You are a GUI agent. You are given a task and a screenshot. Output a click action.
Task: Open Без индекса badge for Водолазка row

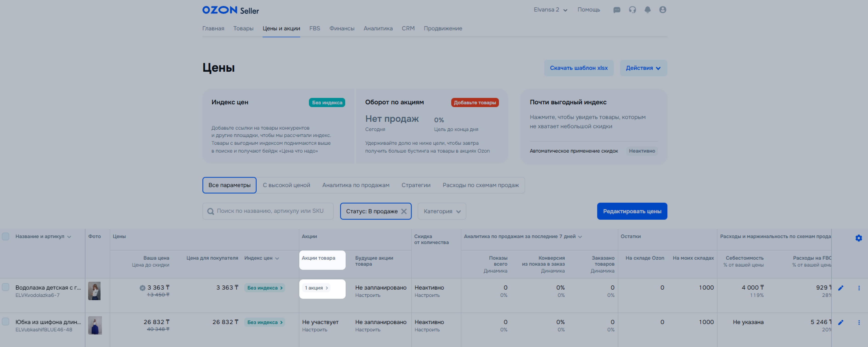click(265, 288)
